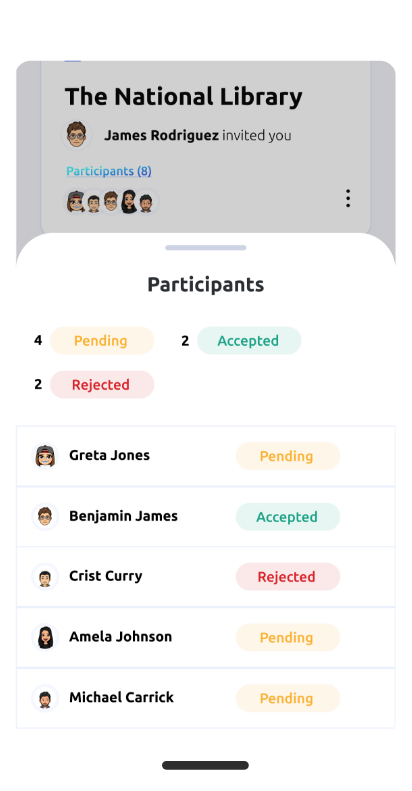Filter participants by Rejected status chip

[102, 384]
